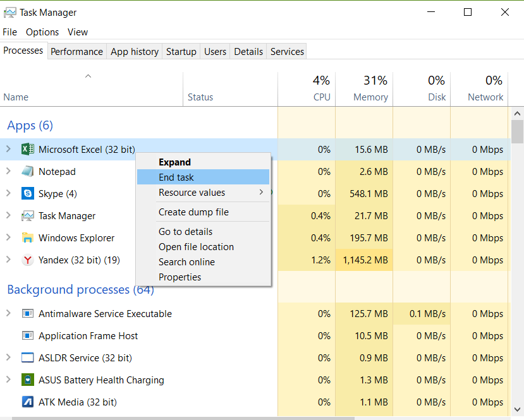Click the Application Frame Host icon
Image resolution: width=524 pixels, height=420 pixels.
click(x=27, y=335)
